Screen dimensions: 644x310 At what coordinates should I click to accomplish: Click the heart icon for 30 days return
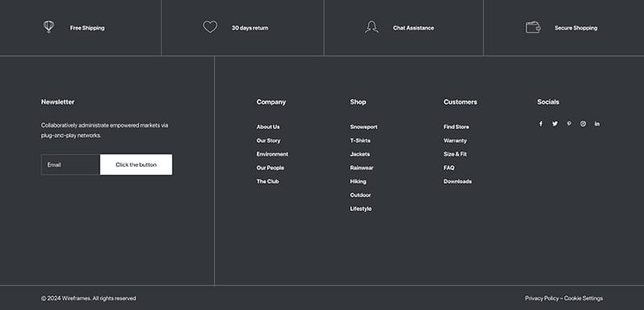tap(210, 27)
